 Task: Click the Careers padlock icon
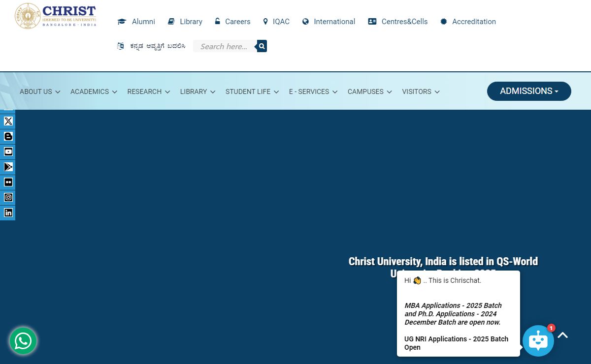(x=217, y=22)
